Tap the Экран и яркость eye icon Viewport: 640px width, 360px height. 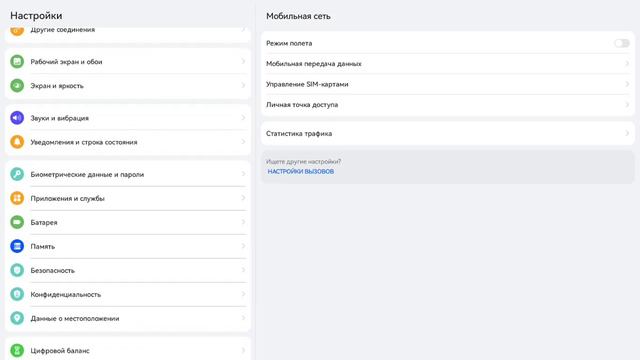coord(17,86)
